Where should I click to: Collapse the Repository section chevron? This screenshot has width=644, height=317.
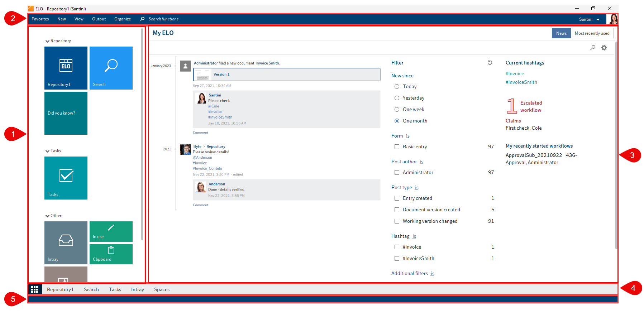coord(47,41)
